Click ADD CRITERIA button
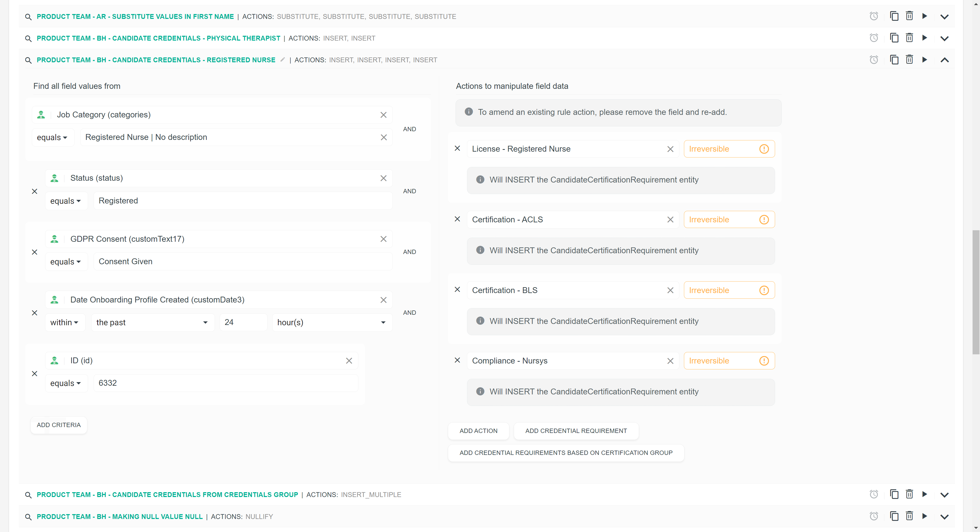The height and width of the screenshot is (532, 980). (x=59, y=425)
